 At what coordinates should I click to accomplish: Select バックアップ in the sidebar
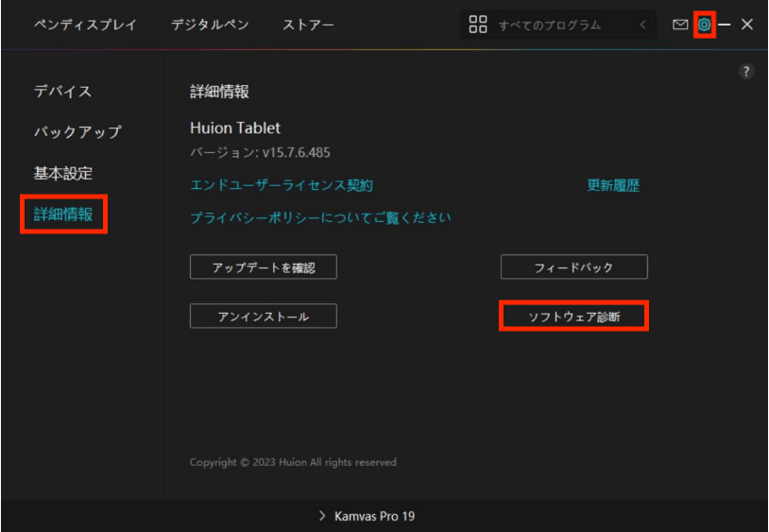(x=77, y=132)
